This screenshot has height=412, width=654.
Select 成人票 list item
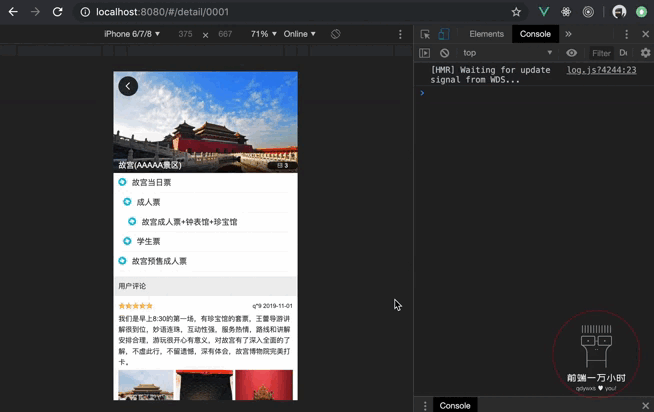click(207, 202)
